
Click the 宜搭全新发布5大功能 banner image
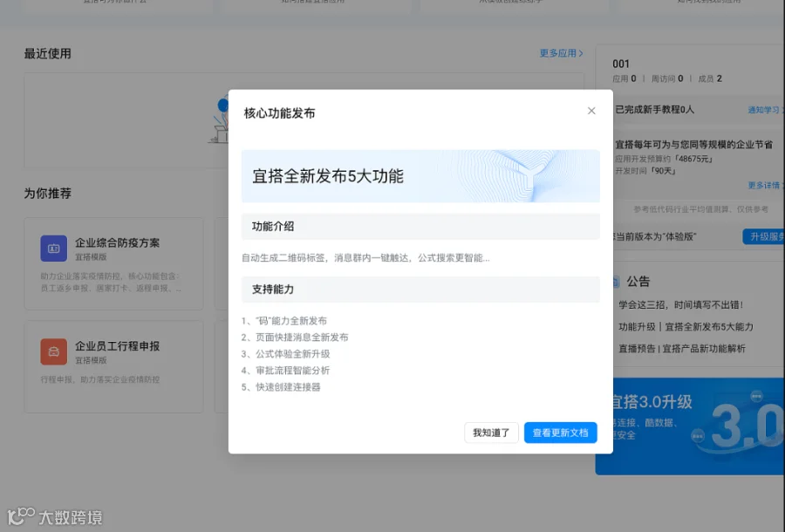tap(420, 176)
